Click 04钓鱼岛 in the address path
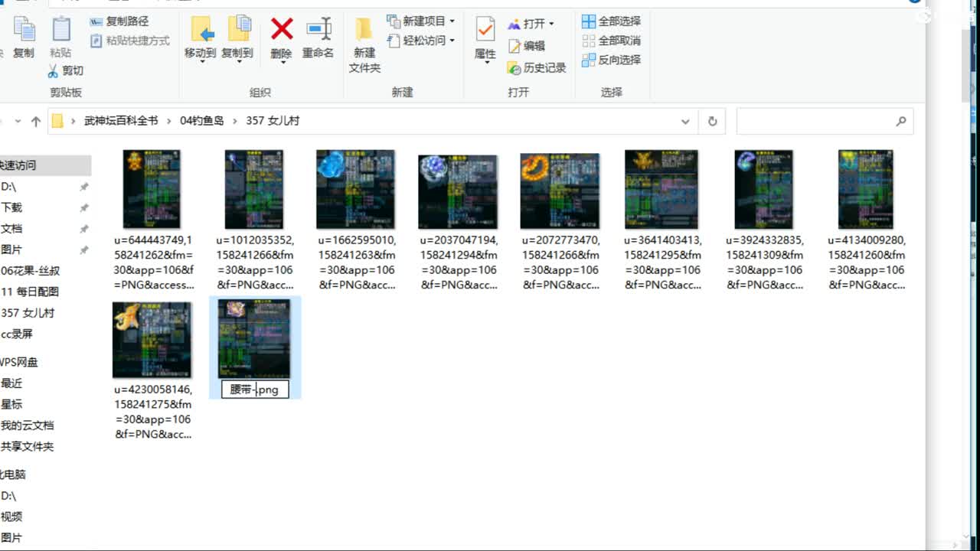The height and width of the screenshot is (551, 980). (x=202, y=121)
